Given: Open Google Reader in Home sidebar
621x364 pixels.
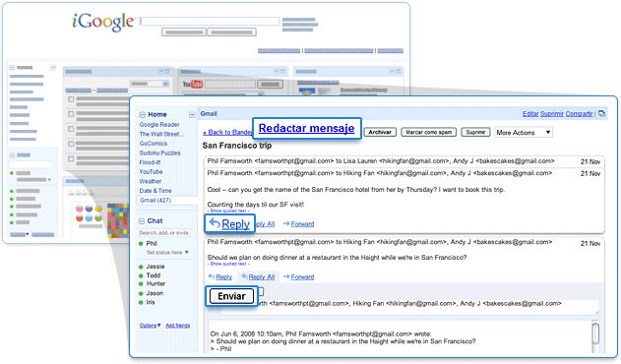Looking at the screenshot, I should point(159,124).
